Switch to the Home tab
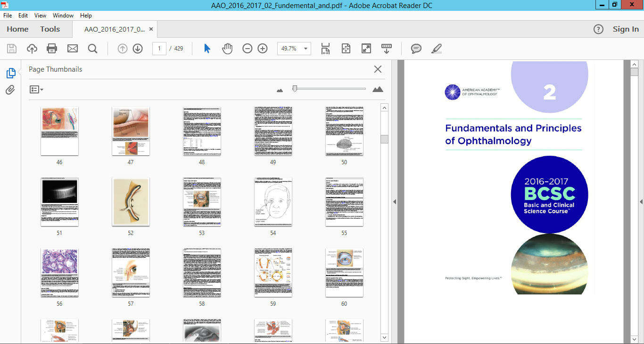 coord(17,29)
